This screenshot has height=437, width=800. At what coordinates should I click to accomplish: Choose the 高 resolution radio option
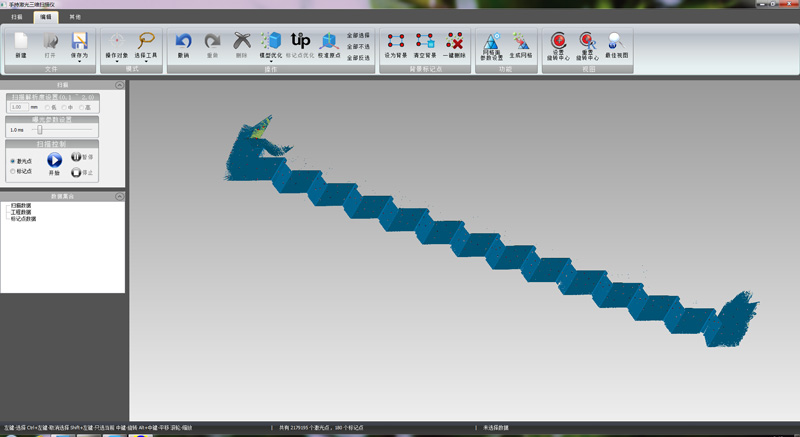tap(83, 106)
